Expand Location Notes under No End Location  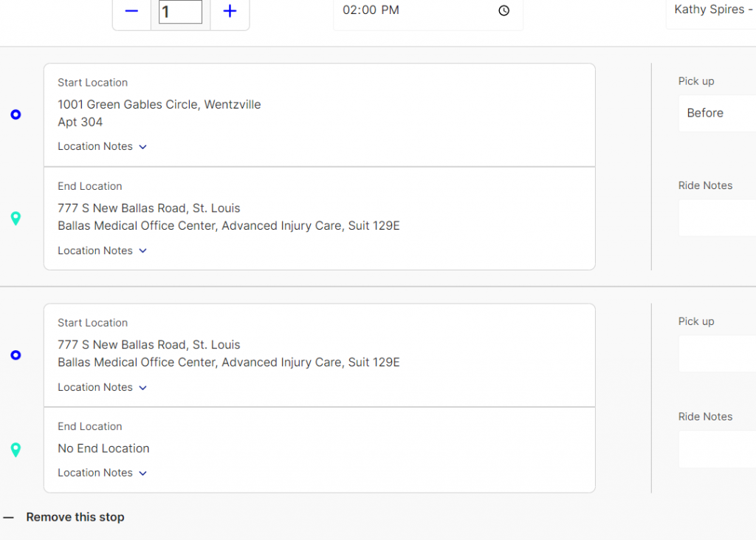pos(103,473)
